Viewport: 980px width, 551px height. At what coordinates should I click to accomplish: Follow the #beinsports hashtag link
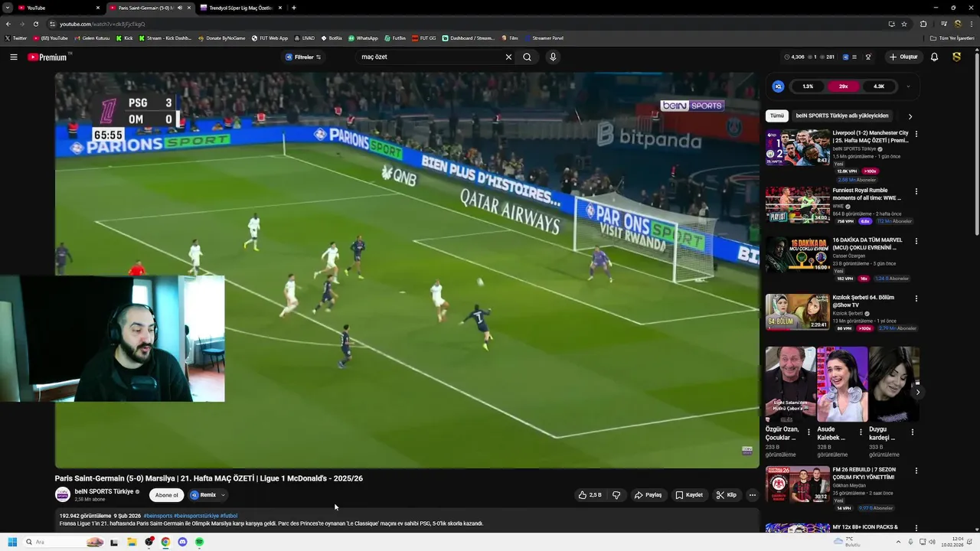pos(158,516)
